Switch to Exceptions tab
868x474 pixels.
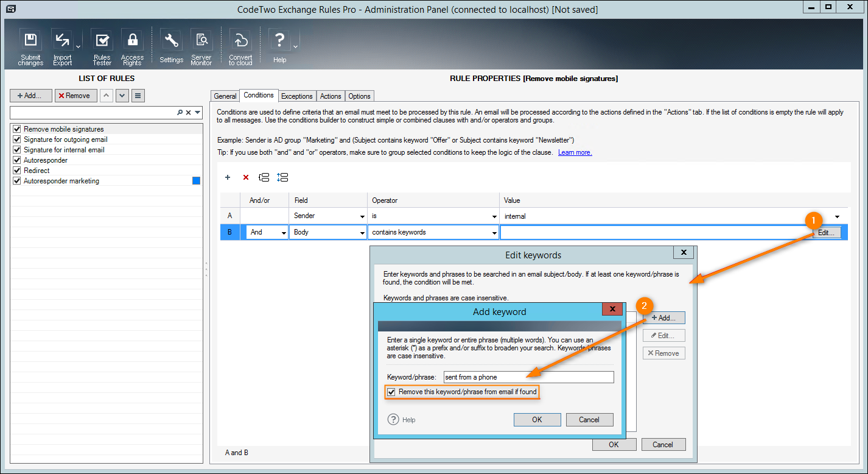297,96
